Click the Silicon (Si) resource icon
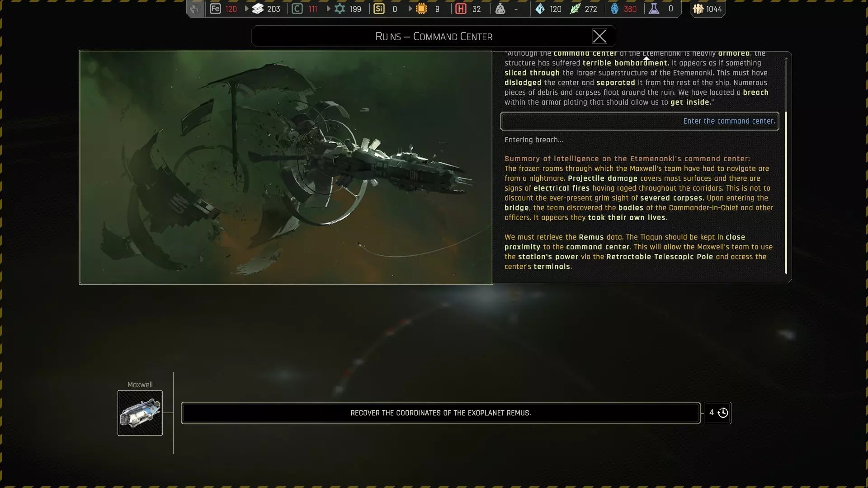 pos(379,9)
